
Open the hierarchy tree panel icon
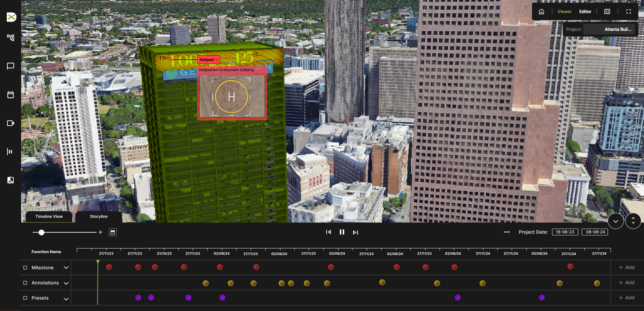click(10, 38)
